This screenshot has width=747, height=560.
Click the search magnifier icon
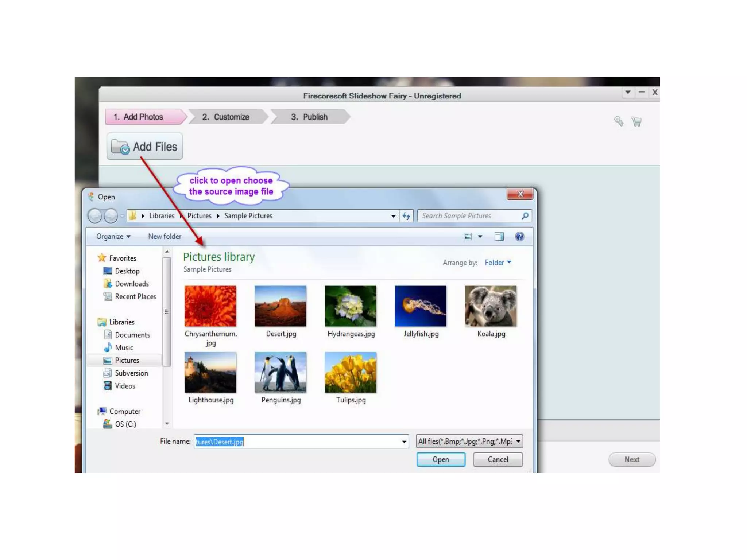click(525, 216)
